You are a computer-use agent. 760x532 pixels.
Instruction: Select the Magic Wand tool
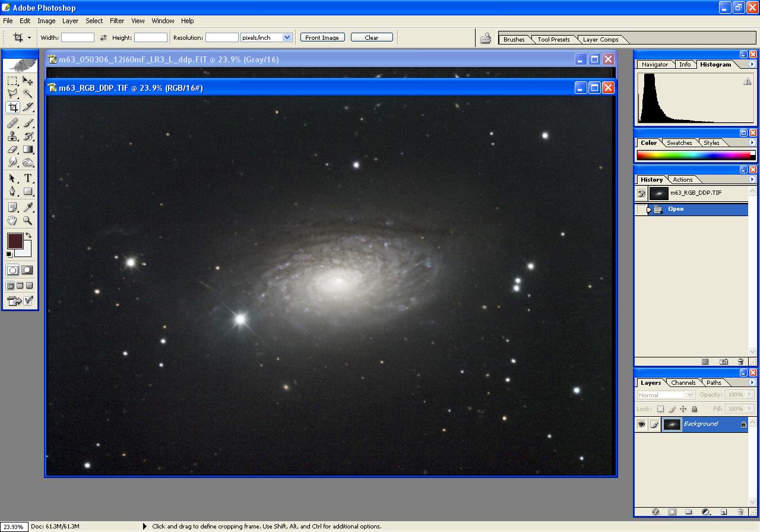coord(28,94)
